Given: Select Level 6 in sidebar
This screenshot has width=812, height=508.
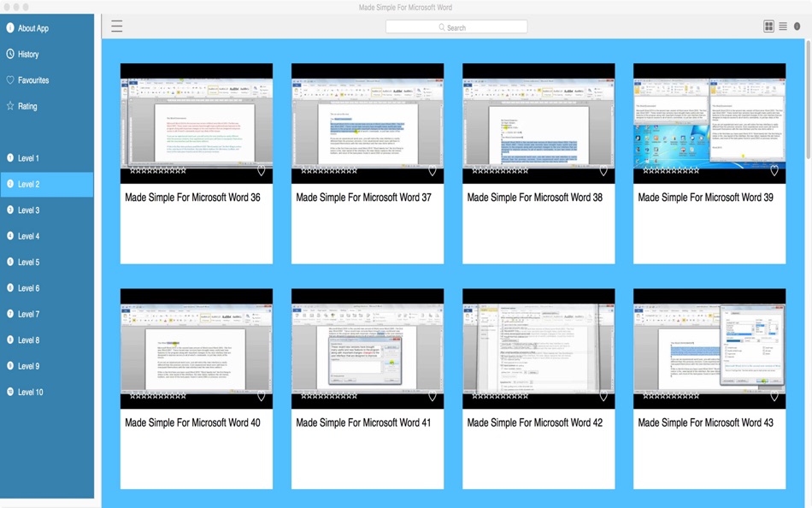Looking at the screenshot, I should coord(47,287).
